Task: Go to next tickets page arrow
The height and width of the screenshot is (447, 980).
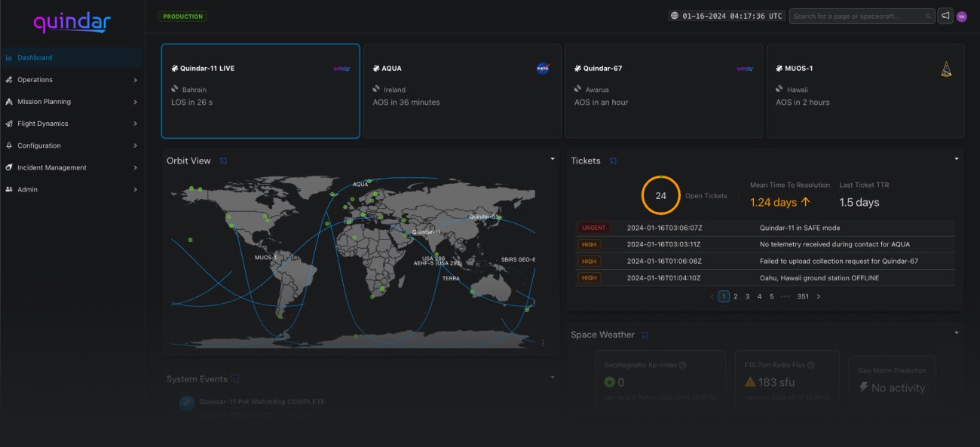Action: [819, 296]
